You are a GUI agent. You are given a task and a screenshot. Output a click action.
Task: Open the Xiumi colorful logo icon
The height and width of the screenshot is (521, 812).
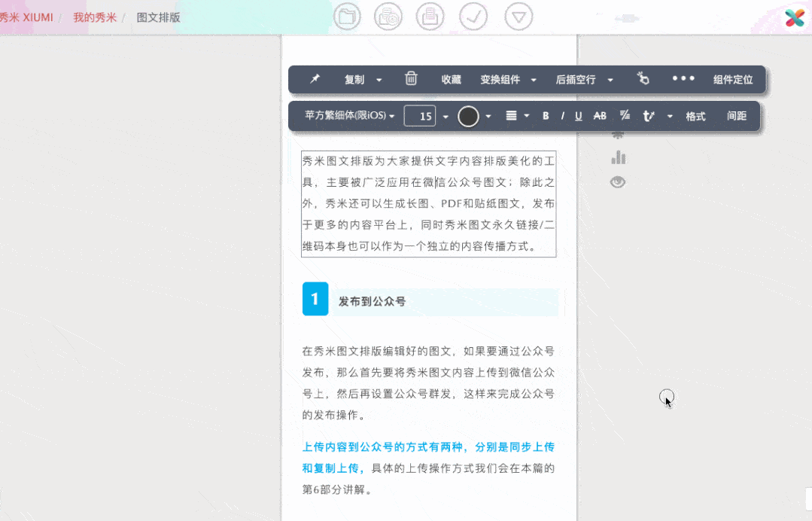click(795, 17)
